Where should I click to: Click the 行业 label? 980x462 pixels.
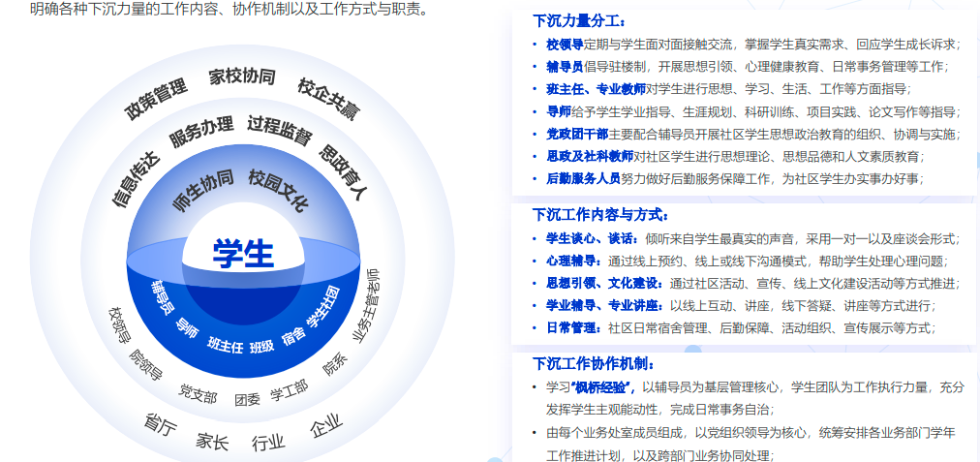click(268, 442)
